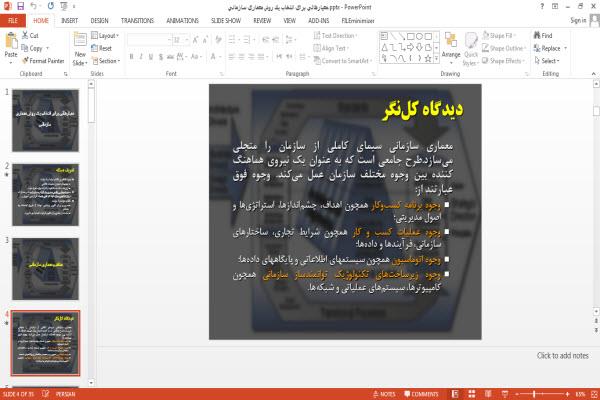Open the Layout dropdown

coord(105,36)
